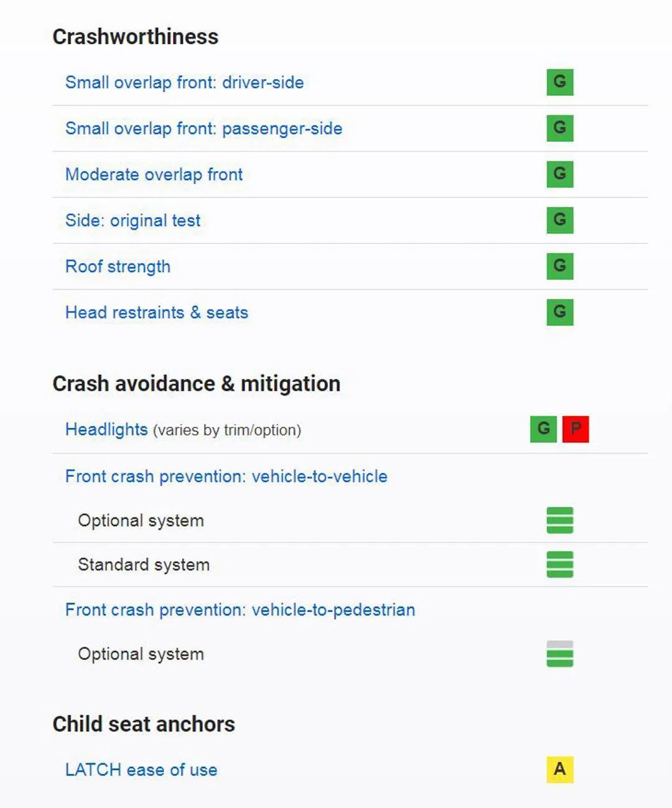Open Front crash prevention: vehicle-to-pedestrian link
672x808 pixels.
[240, 610]
